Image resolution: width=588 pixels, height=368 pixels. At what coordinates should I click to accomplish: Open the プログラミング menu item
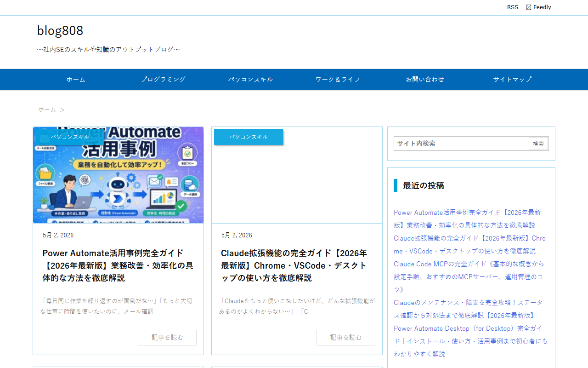click(x=163, y=80)
